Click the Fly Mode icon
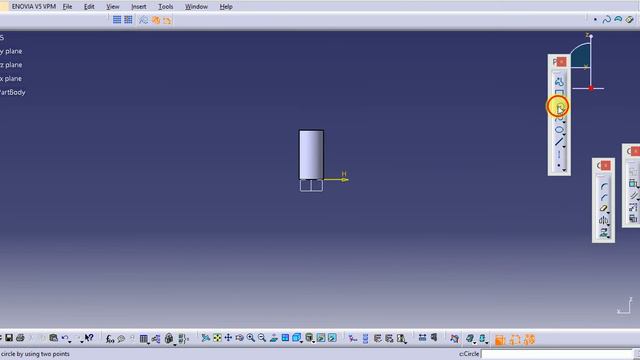Screen dimensions: 640x360 pyautogui.click(x=205, y=338)
